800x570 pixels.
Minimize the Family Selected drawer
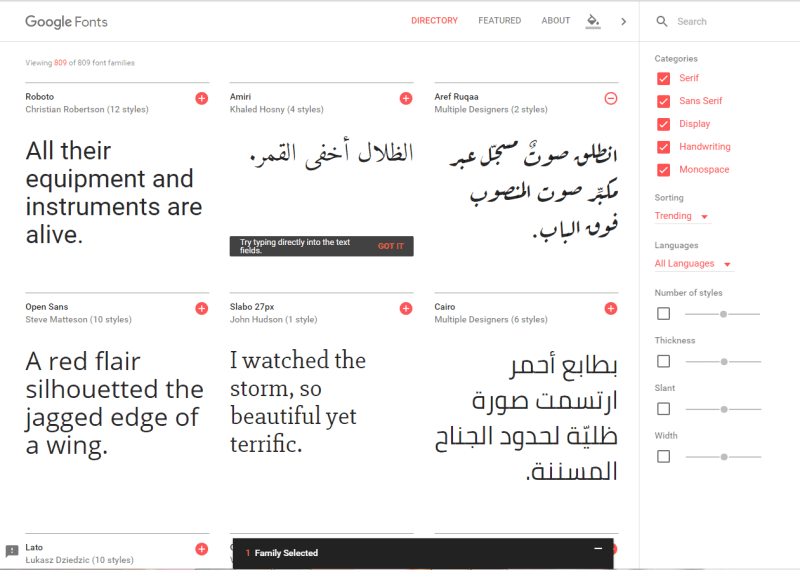pos(598,549)
